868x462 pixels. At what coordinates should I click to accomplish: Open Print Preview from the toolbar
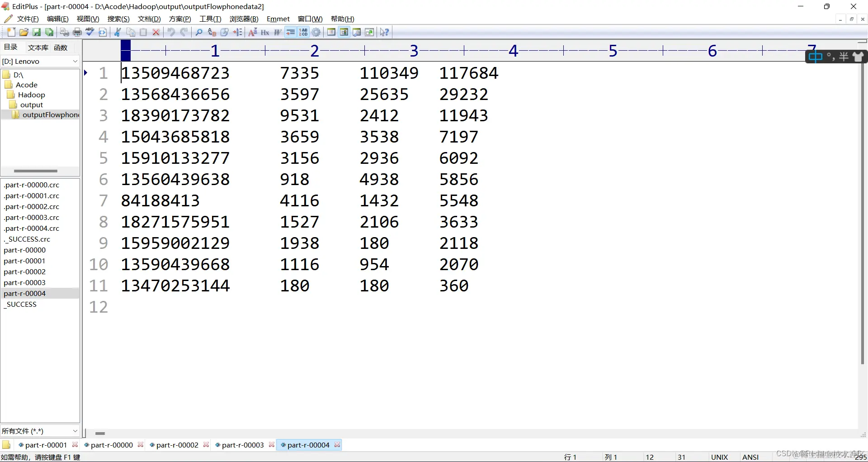click(x=65, y=32)
